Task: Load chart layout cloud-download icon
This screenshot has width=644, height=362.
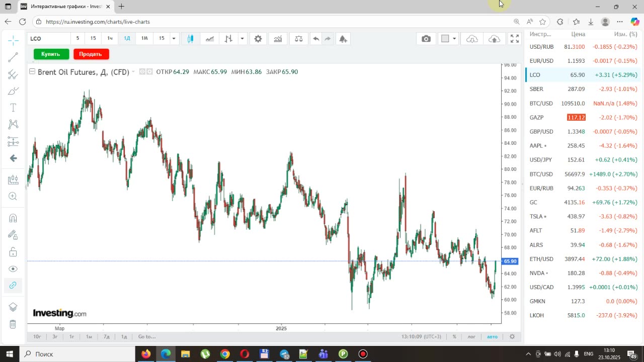Action: click(x=472, y=39)
